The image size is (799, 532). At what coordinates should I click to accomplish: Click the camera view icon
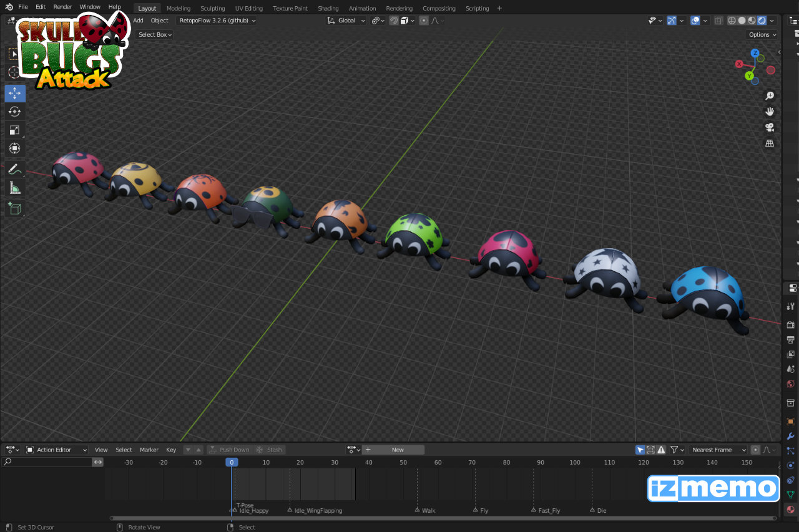click(770, 127)
